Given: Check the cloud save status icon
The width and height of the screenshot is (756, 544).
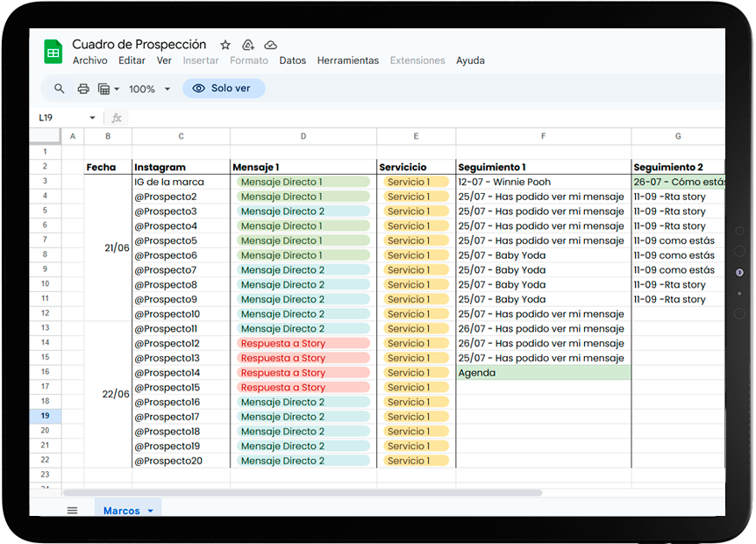Looking at the screenshot, I should [x=270, y=45].
